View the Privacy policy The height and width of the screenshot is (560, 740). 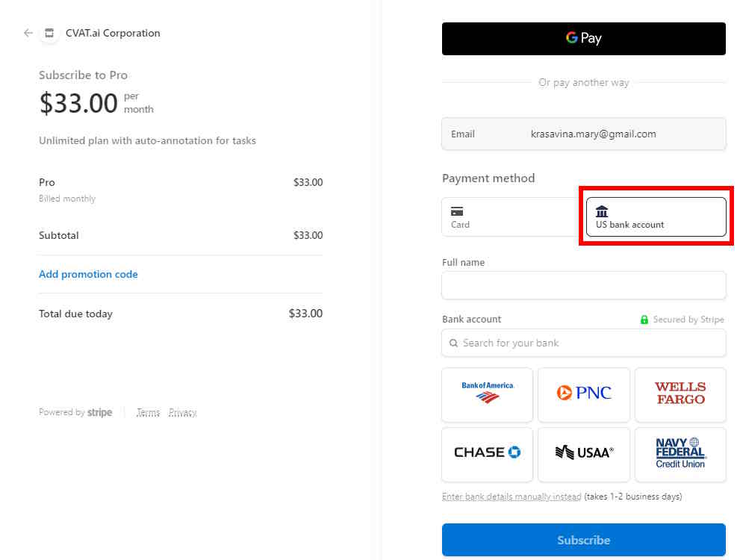coord(182,411)
